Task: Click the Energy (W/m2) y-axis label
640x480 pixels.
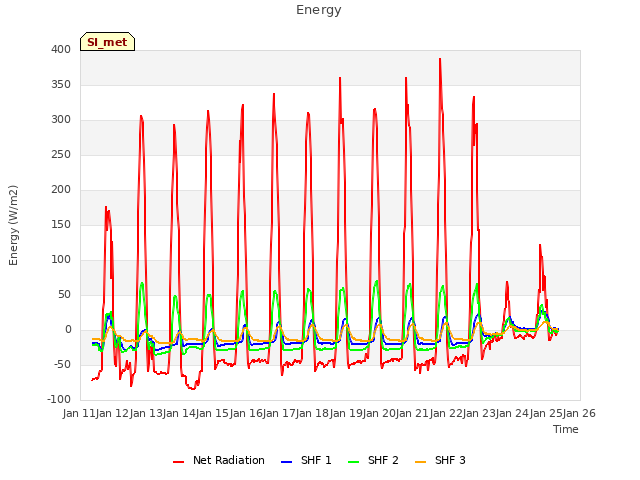Action: [13, 225]
